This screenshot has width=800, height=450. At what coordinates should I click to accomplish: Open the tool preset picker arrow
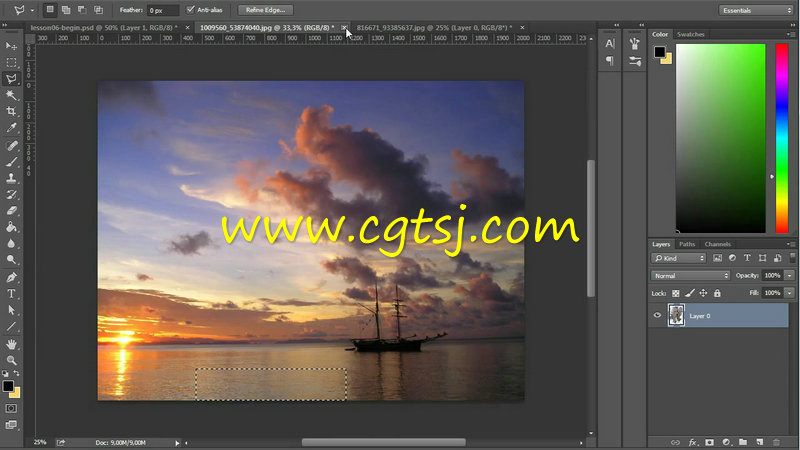pyautogui.click(x=32, y=10)
